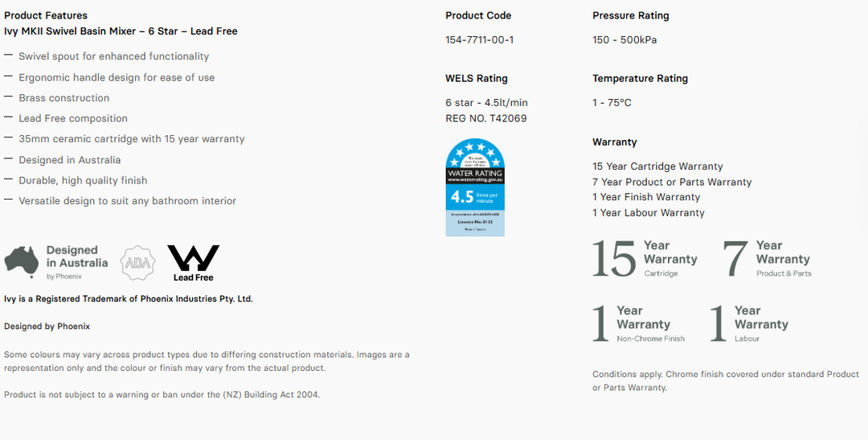Click the Designed in Australia map logo
The width and height of the screenshot is (868, 440).
click(x=56, y=262)
